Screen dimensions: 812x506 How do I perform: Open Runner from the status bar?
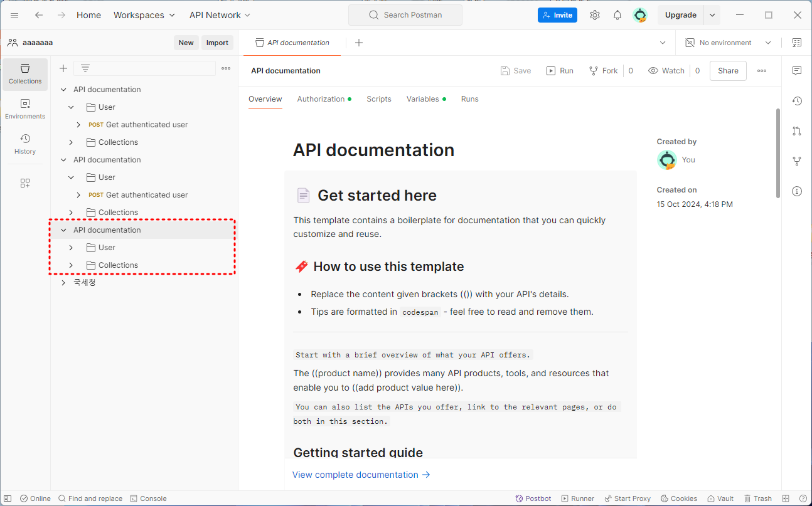[577, 498]
